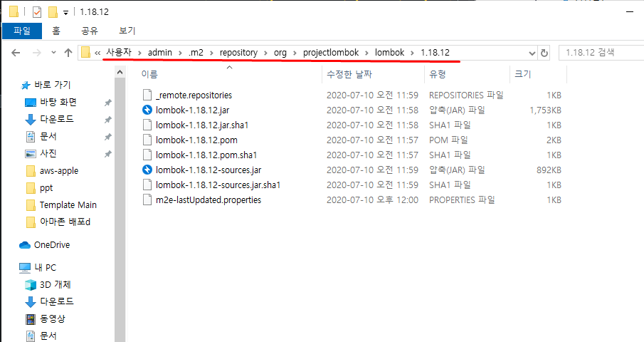The height and width of the screenshot is (342, 644).
Task: Open the quick access toolbar customize dropdown
Action: pyautogui.click(x=65, y=13)
